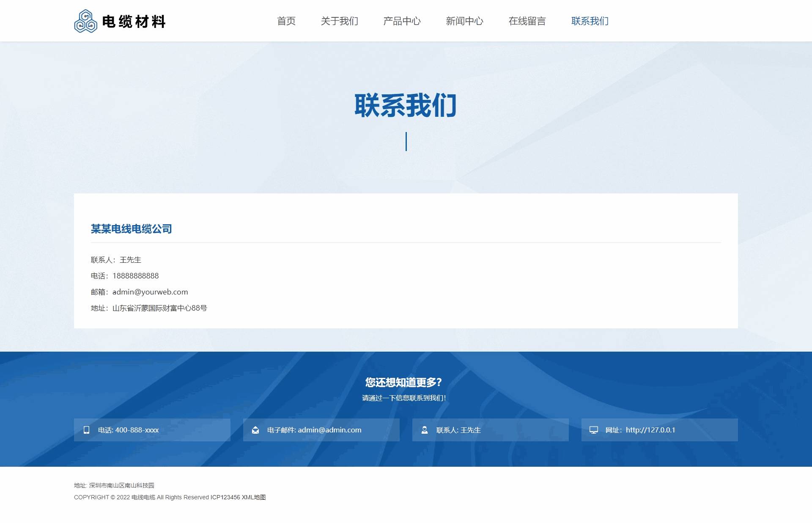This screenshot has height=523, width=812.
Task: Click the XML地图 link in footer
Action: tap(253, 497)
